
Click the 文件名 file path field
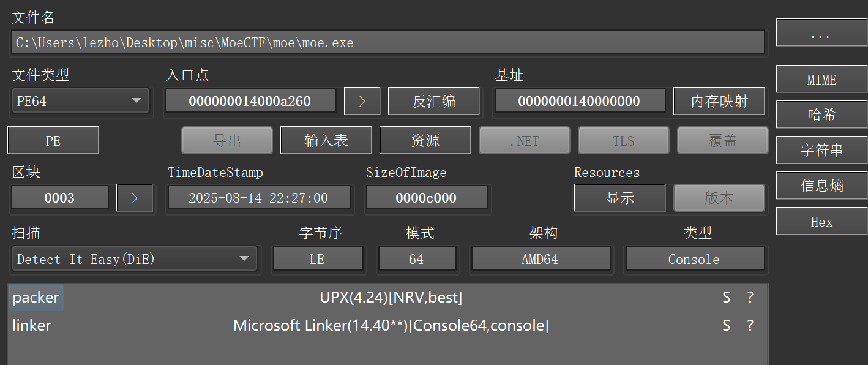coord(386,42)
